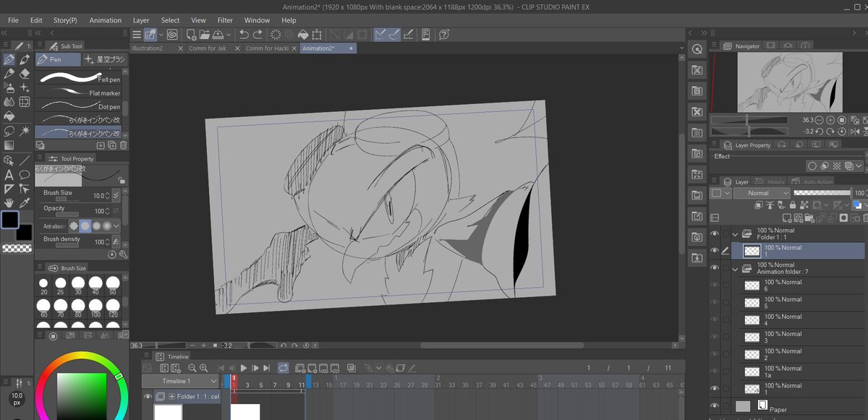Toggle timeline track Folder 1 visibility eye
This screenshot has width=868, height=420.
(148, 397)
